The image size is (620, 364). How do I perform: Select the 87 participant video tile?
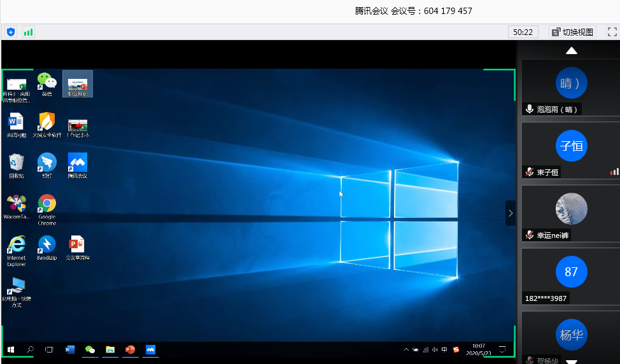click(x=571, y=272)
